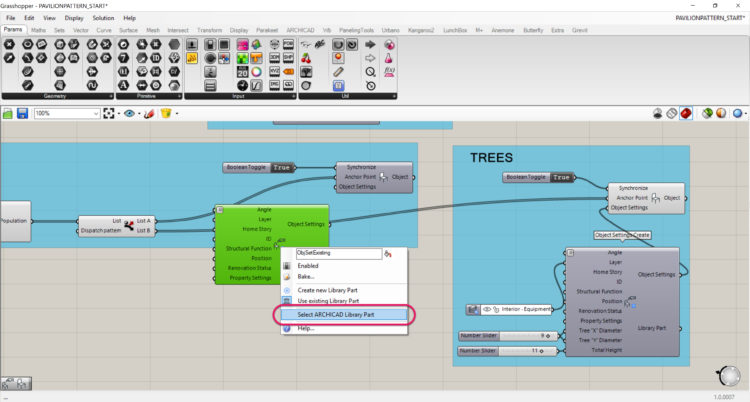Click the cherry icon in Util panel

coord(306,58)
